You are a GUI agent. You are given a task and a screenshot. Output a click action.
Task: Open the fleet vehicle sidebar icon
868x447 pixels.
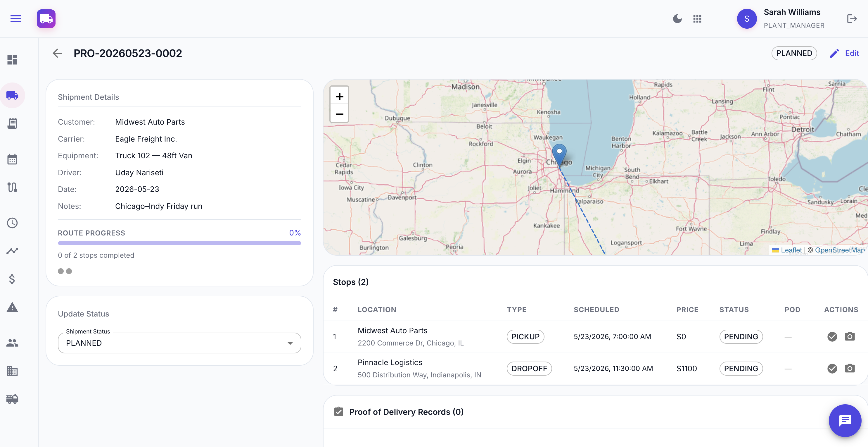(13, 399)
